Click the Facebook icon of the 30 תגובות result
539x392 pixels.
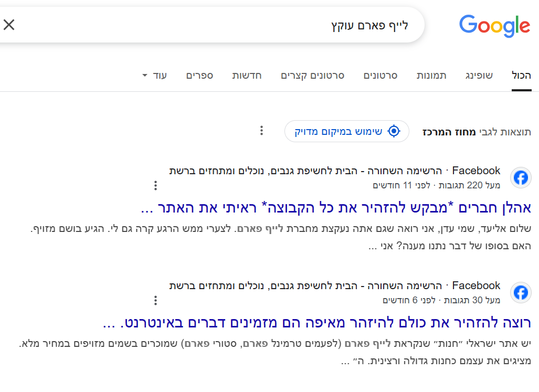(x=521, y=293)
